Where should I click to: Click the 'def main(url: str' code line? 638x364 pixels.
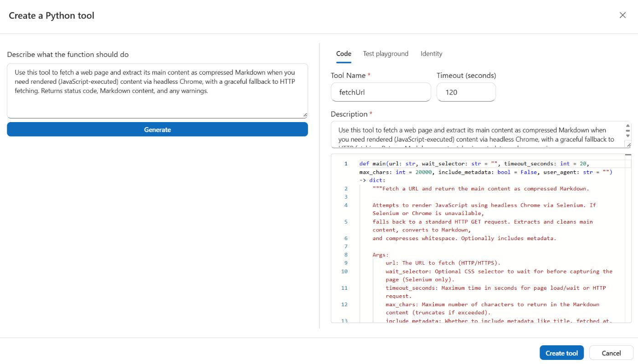(485, 172)
